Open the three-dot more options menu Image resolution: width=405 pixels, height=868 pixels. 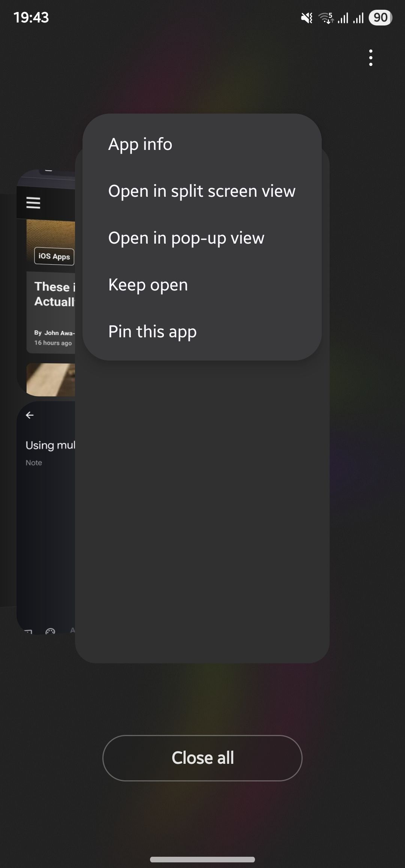click(x=370, y=58)
